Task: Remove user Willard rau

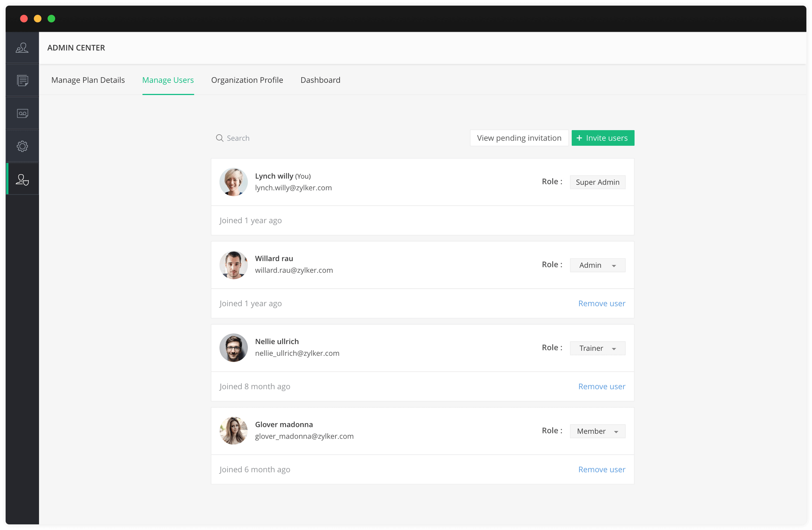Action: 602,303
